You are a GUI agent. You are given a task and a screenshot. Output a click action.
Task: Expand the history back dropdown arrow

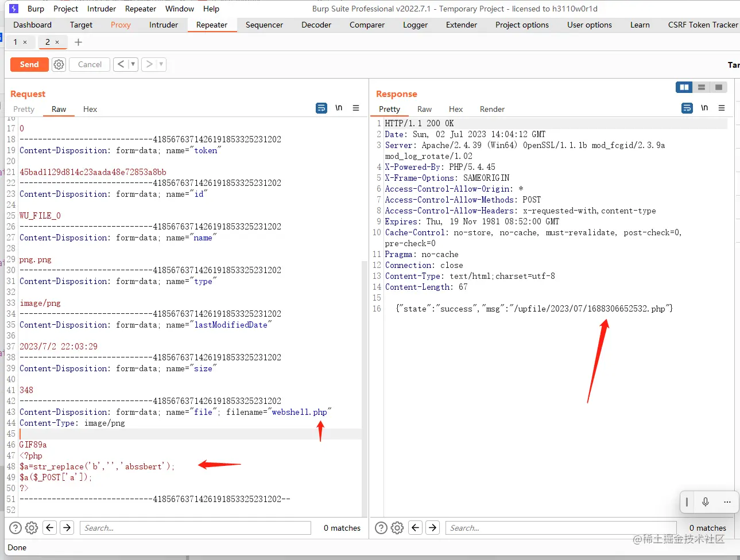click(x=133, y=64)
